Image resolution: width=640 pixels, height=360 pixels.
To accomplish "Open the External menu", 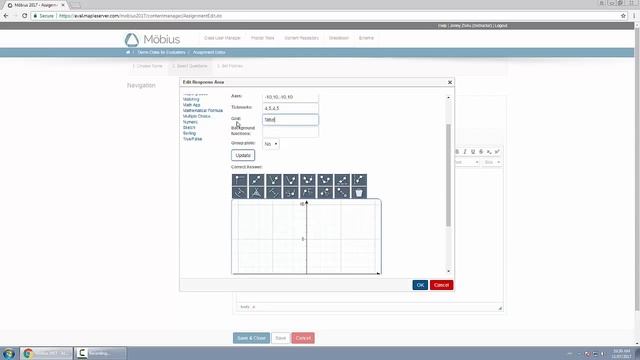I will (366, 38).
